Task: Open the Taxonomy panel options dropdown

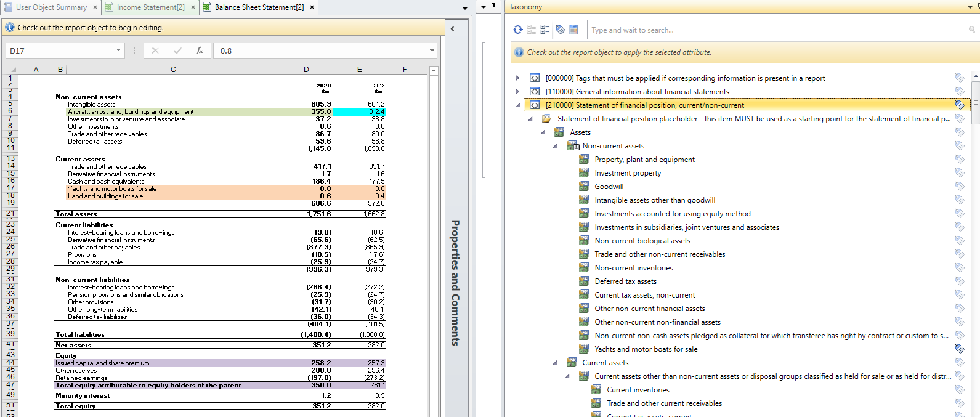Action: (x=970, y=7)
